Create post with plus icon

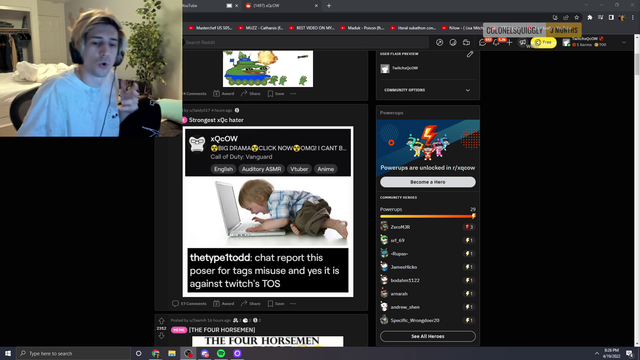[509, 42]
